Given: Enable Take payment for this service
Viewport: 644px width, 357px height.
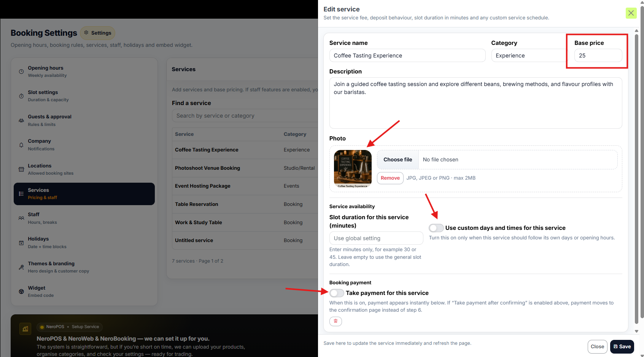Looking at the screenshot, I should (x=337, y=293).
